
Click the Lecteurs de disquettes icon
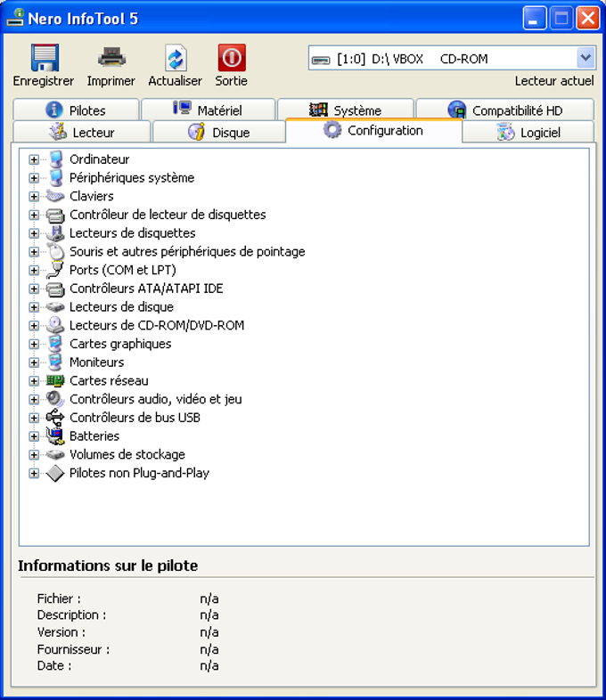[55, 233]
